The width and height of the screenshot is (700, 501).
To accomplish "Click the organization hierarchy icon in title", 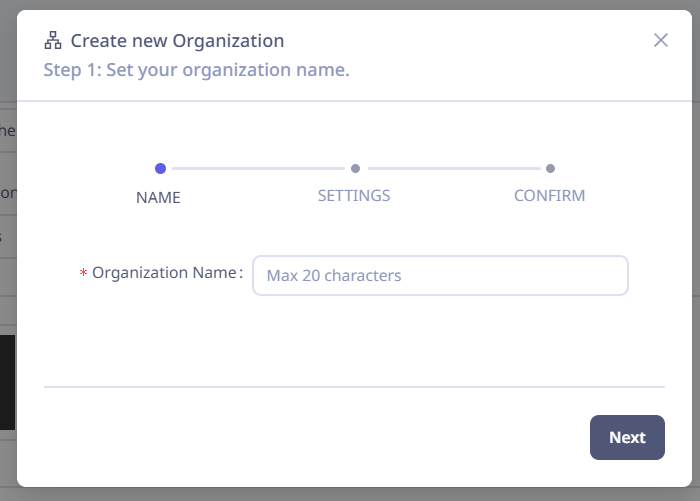I will (53, 40).
